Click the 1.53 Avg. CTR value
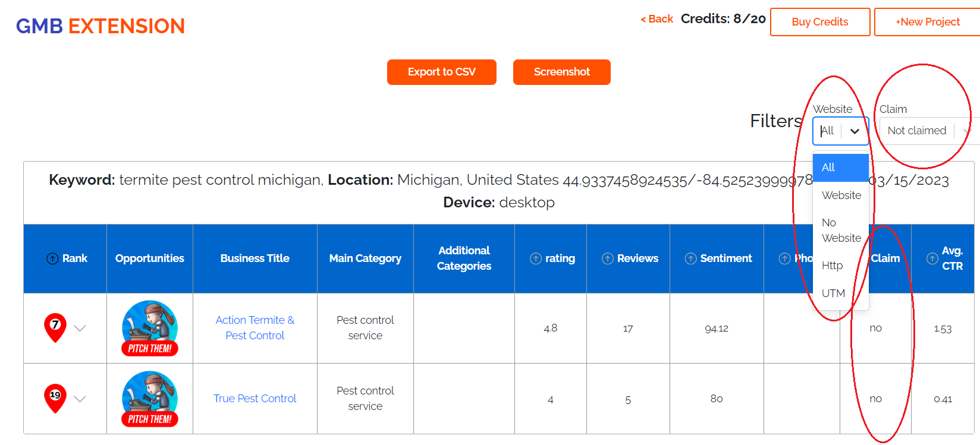 [x=943, y=329]
